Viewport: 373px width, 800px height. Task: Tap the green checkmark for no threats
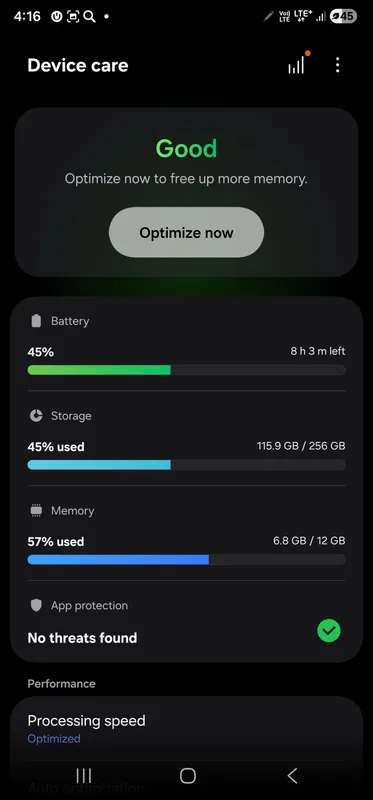coord(329,631)
